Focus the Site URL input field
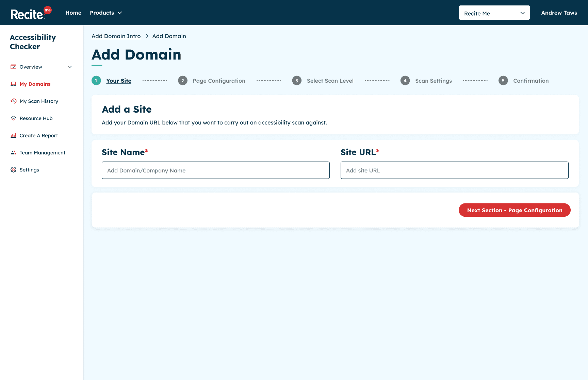 [x=455, y=170]
